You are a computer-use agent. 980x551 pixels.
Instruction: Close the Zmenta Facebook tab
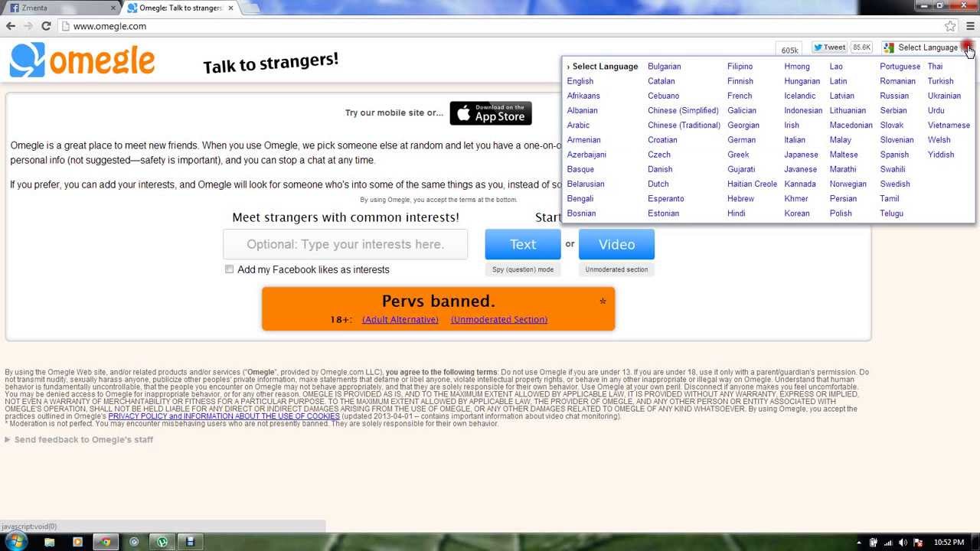pyautogui.click(x=113, y=8)
